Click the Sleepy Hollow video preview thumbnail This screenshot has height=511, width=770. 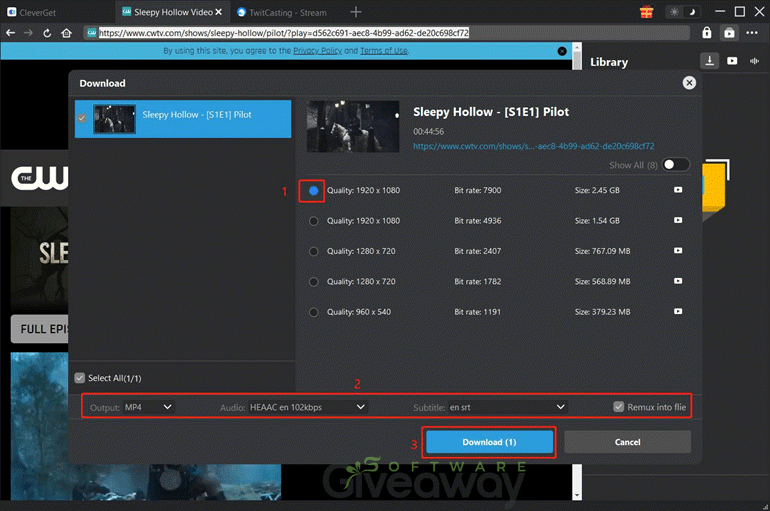(353, 127)
